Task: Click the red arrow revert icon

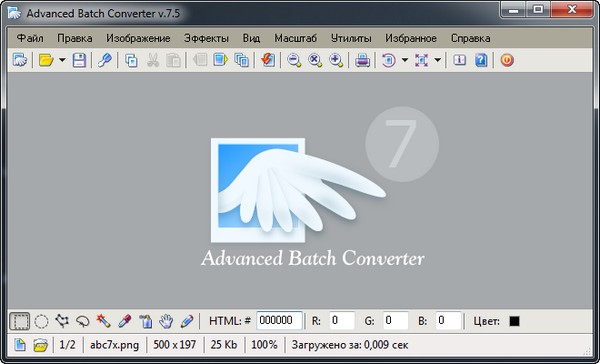Action: coord(268,60)
